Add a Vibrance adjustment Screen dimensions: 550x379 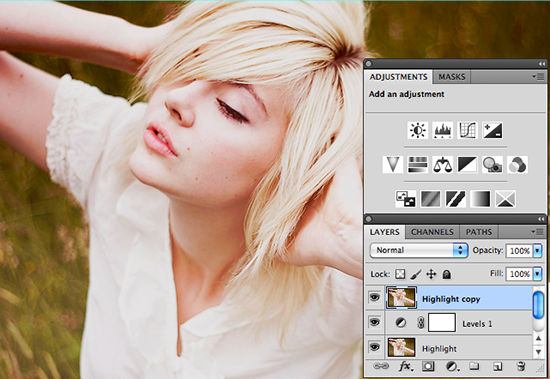pos(393,165)
